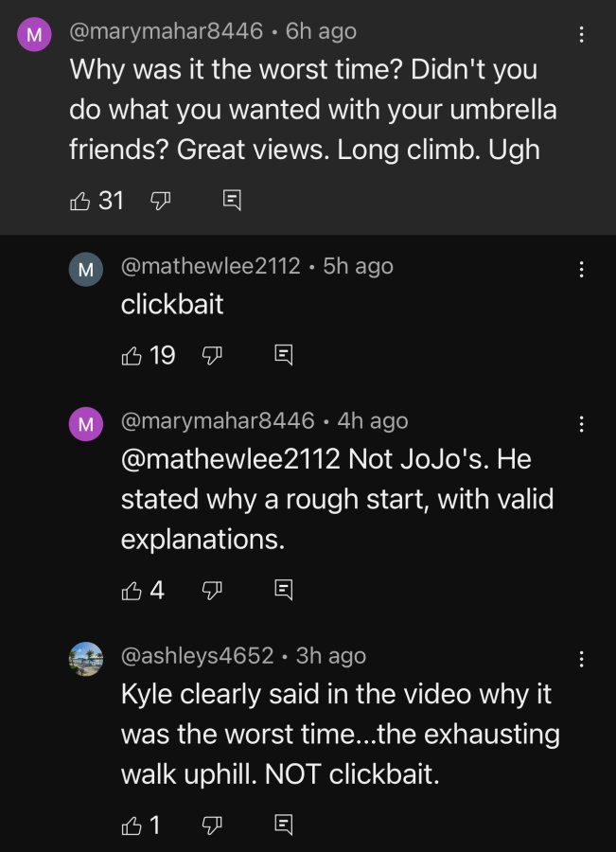Screen dimensions: 616x852
Task: Open mathewlee2112's gray M avatar
Action: pyautogui.click(x=86, y=270)
